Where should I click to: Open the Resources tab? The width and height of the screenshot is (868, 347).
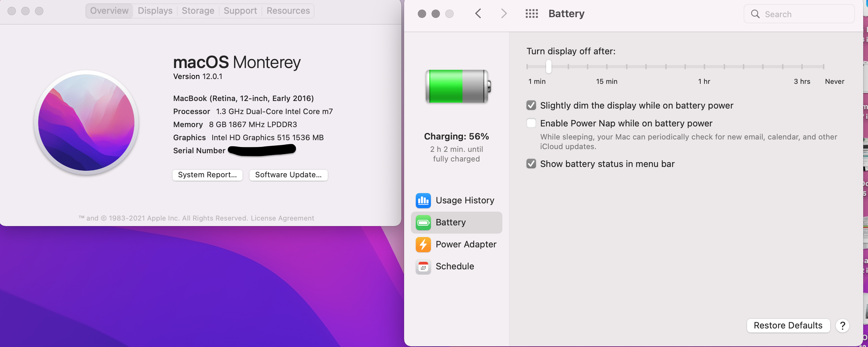(x=288, y=11)
